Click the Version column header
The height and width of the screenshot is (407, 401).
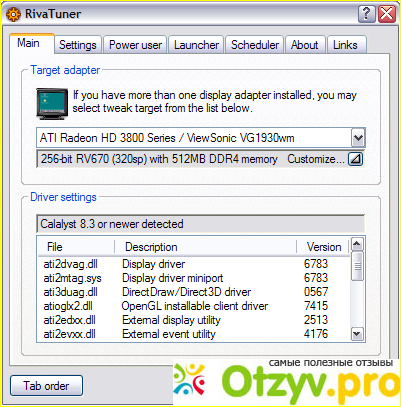[323, 247]
